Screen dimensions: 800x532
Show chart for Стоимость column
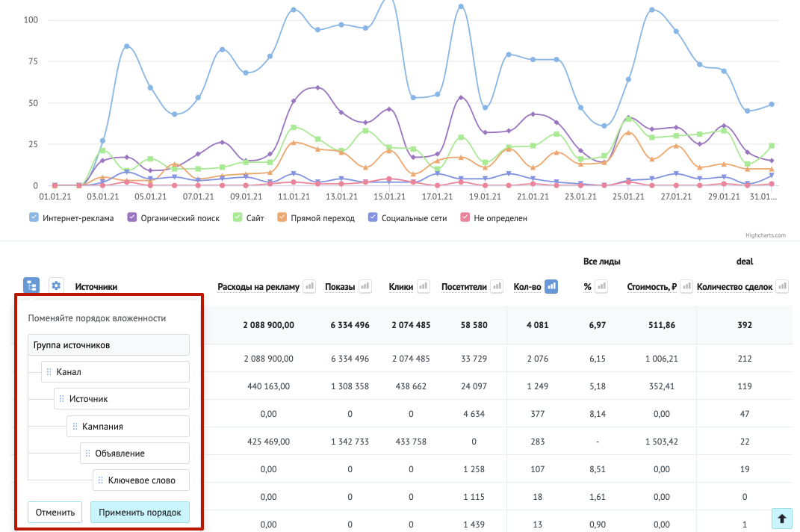point(686,286)
